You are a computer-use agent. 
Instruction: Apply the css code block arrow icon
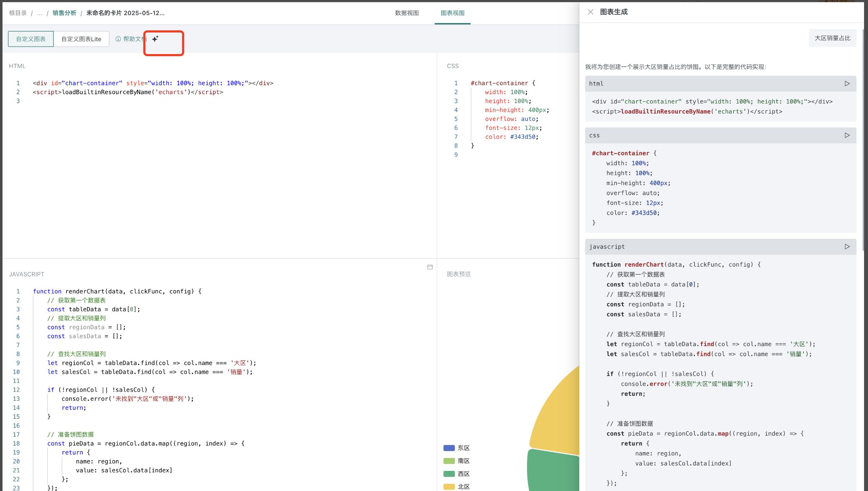[847, 135]
